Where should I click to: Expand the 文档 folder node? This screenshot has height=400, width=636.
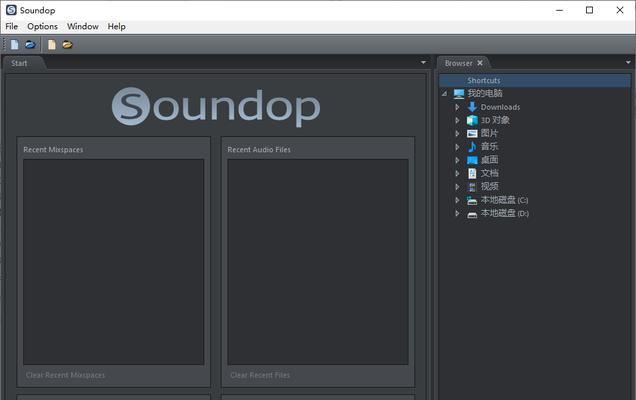[x=457, y=174]
